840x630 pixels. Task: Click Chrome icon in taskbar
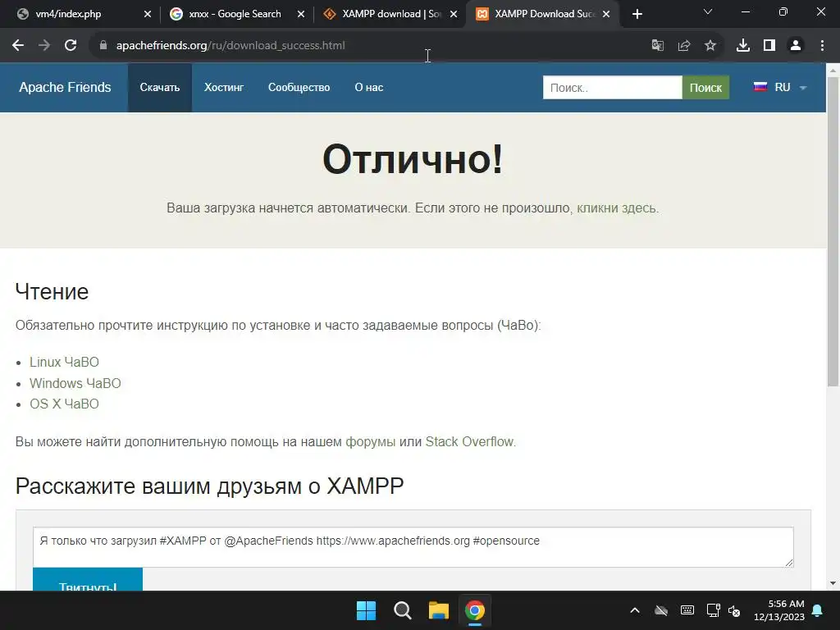[475, 610]
